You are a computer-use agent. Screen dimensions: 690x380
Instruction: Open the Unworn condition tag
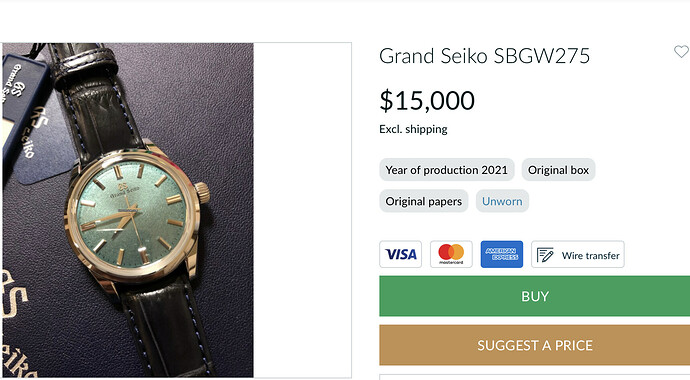(502, 201)
